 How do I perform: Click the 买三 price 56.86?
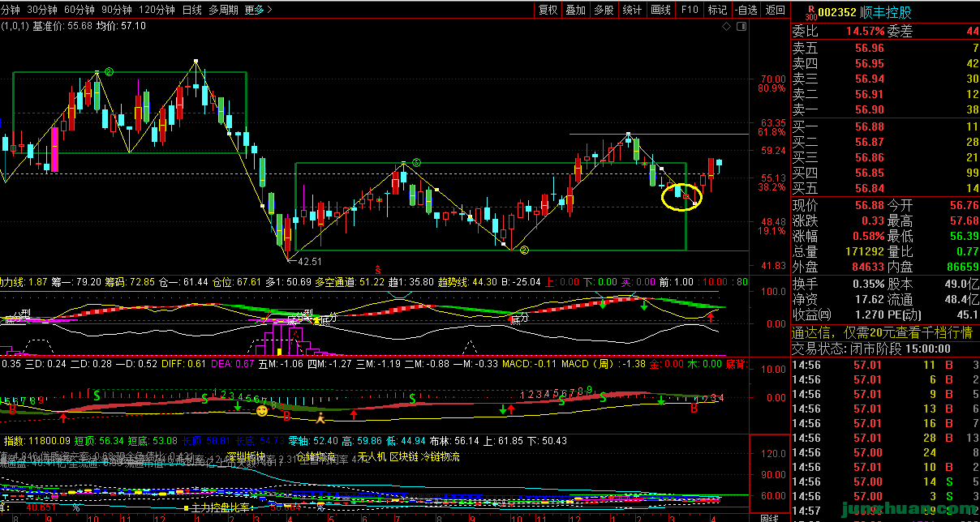click(x=870, y=157)
